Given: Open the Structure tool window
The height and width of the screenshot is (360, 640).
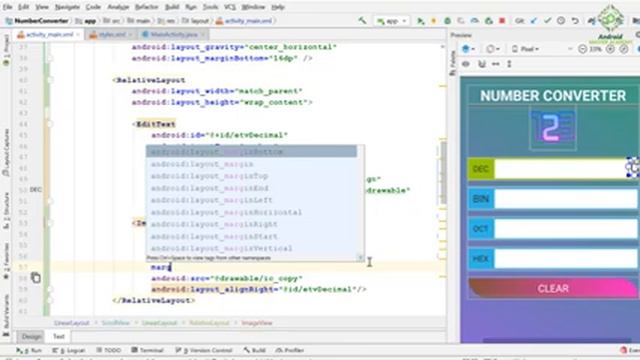Looking at the screenshot, I should pyautogui.click(x=6, y=210).
